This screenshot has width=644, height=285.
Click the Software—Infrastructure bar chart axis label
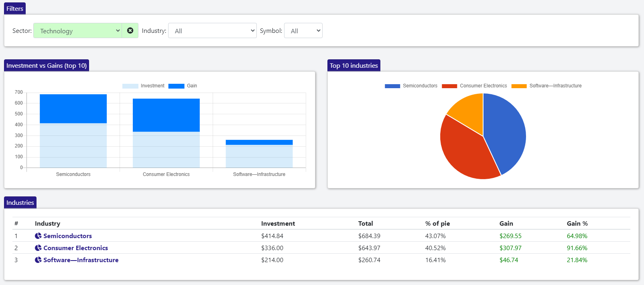pyautogui.click(x=259, y=174)
